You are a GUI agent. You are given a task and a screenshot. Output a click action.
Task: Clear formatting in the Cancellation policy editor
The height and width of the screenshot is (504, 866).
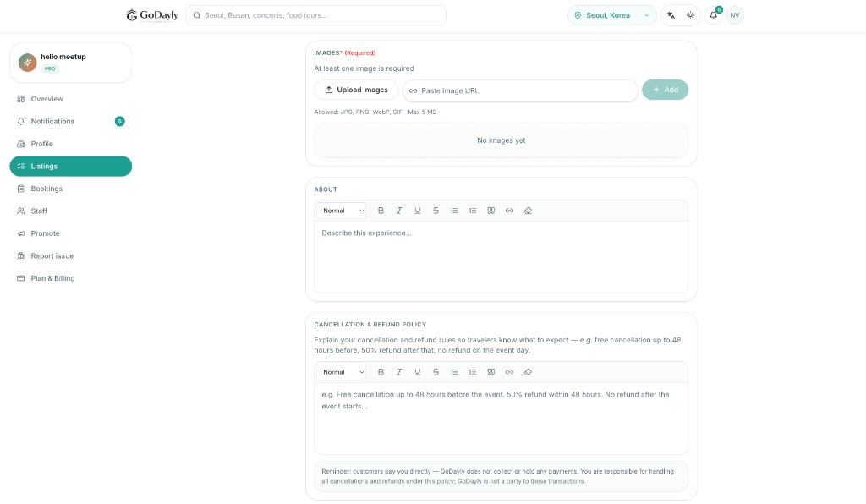coord(528,372)
